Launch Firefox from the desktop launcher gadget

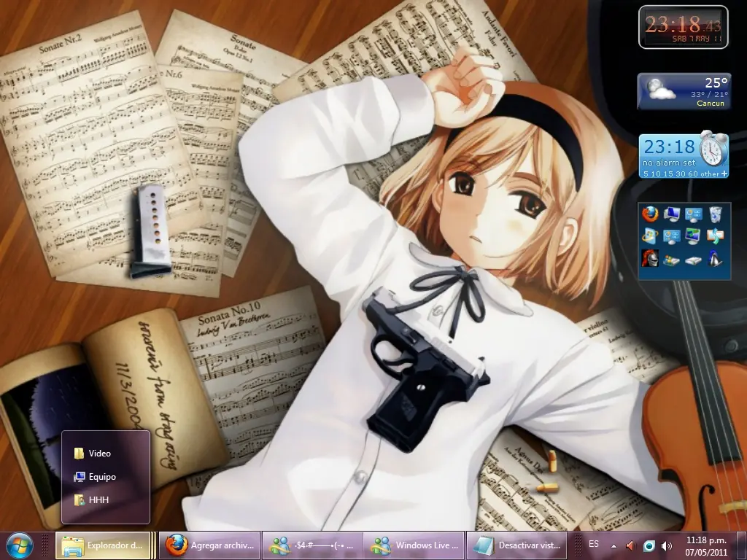point(650,214)
